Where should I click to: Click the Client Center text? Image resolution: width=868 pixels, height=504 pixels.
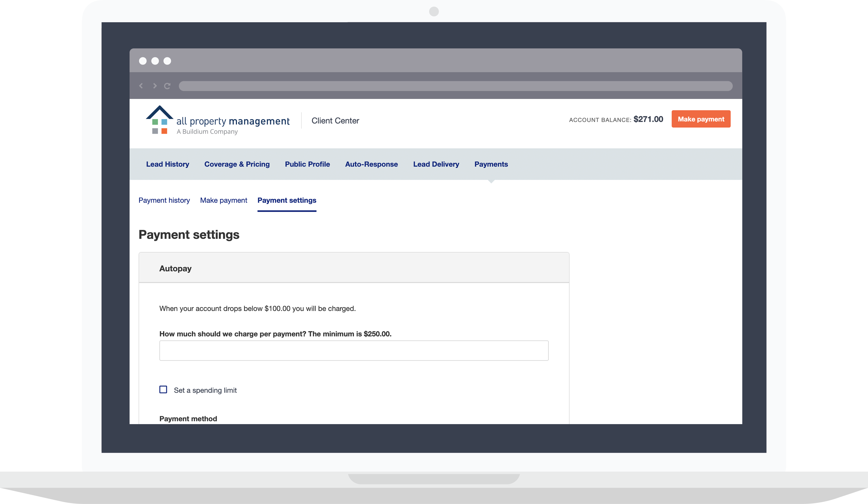335,120
